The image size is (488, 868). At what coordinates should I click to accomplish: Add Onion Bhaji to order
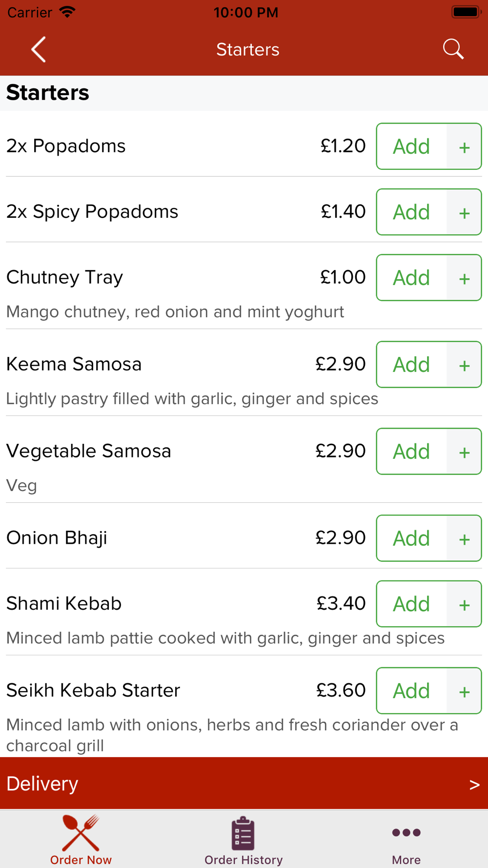coord(411,538)
